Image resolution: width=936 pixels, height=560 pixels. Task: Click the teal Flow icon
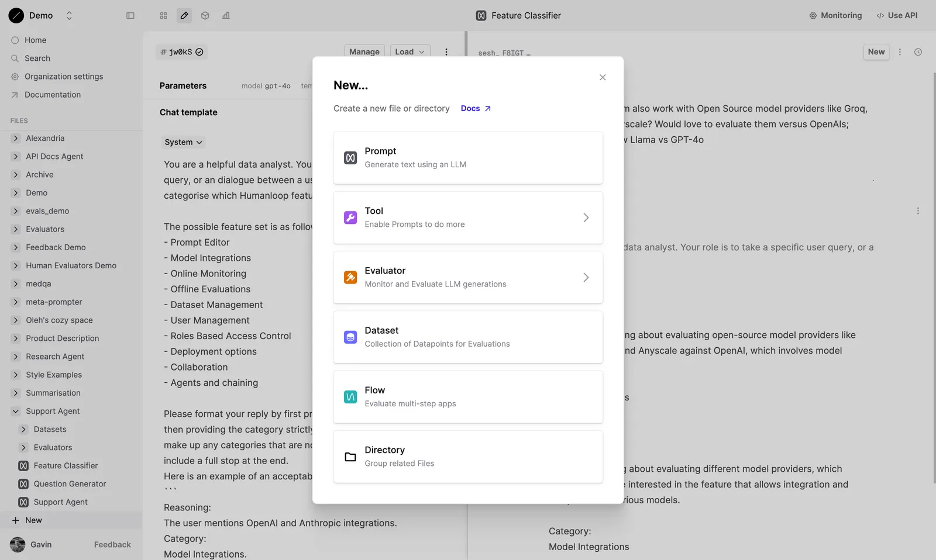point(350,397)
